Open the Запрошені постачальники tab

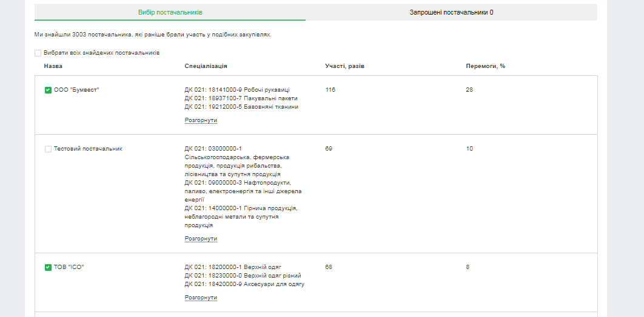pyautogui.click(x=451, y=12)
